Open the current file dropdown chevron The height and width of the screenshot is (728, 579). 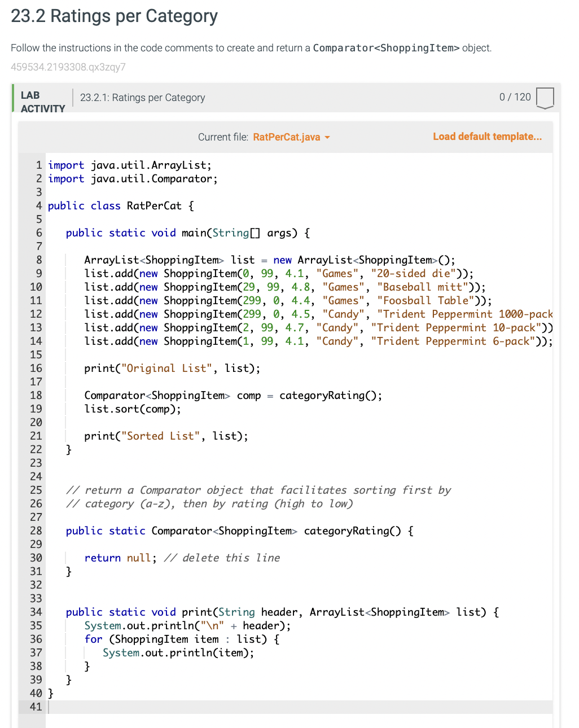328,137
